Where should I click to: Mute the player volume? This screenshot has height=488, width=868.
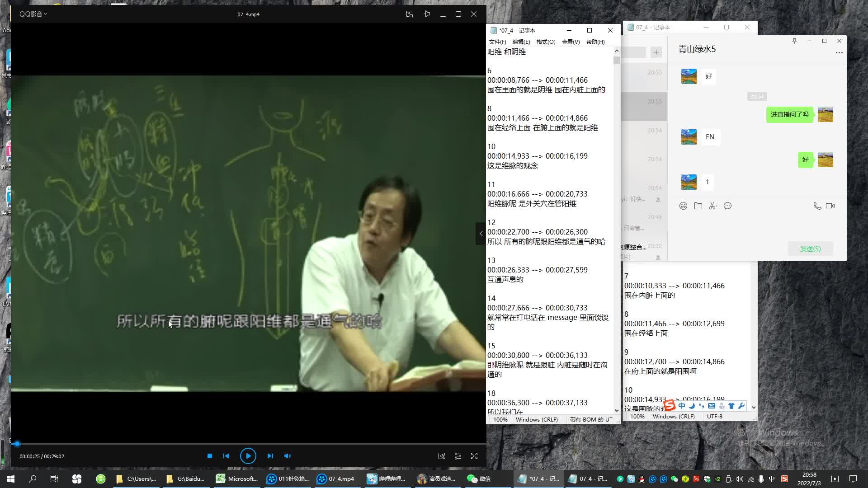pyautogui.click(x=288, y=456)
